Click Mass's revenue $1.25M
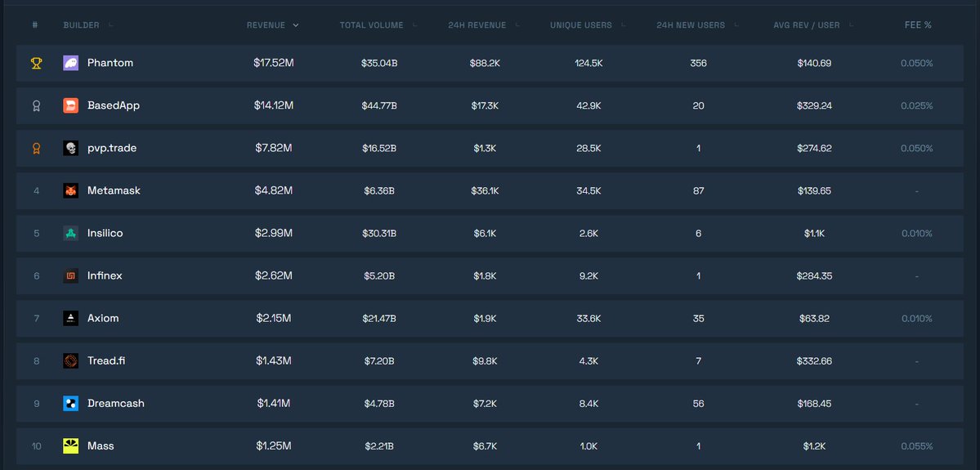This screenshot has width=980, height=470. point(273,445)
